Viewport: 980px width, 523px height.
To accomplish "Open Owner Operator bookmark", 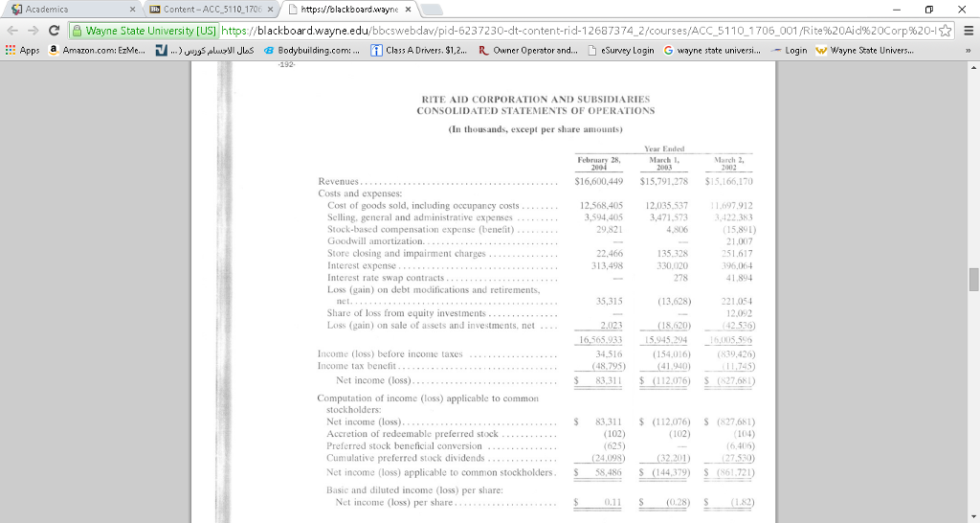I will pyautogui.click(x=528, y=50).
